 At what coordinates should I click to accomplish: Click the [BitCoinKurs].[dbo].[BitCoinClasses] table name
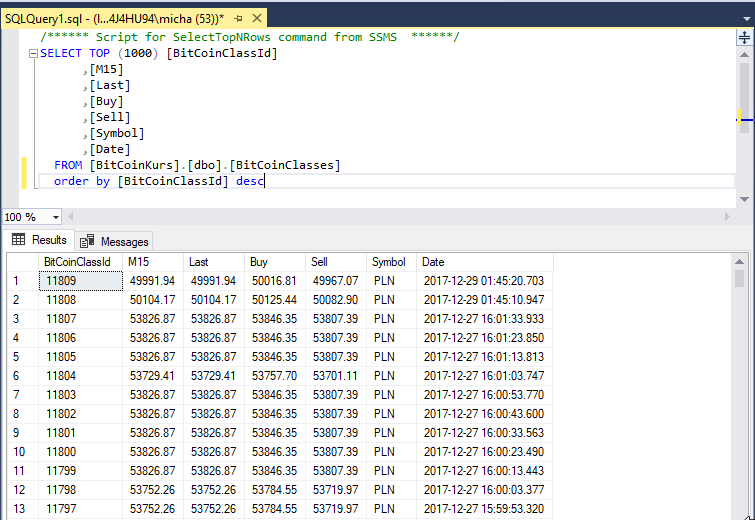tap(215, 165)
